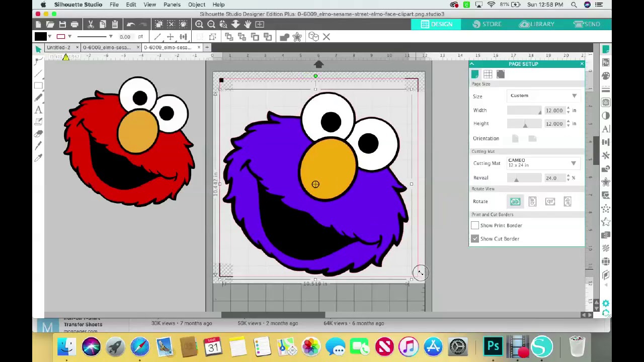The image size is (644, 362).
Task: Go to the LIBRARY workspace
Action: [x=537, y=24]
